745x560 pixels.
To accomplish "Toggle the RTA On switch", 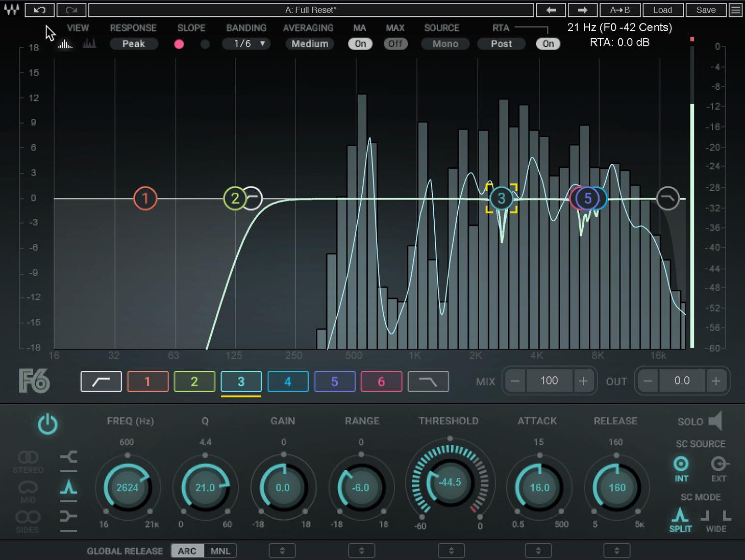I will (548, 44).
